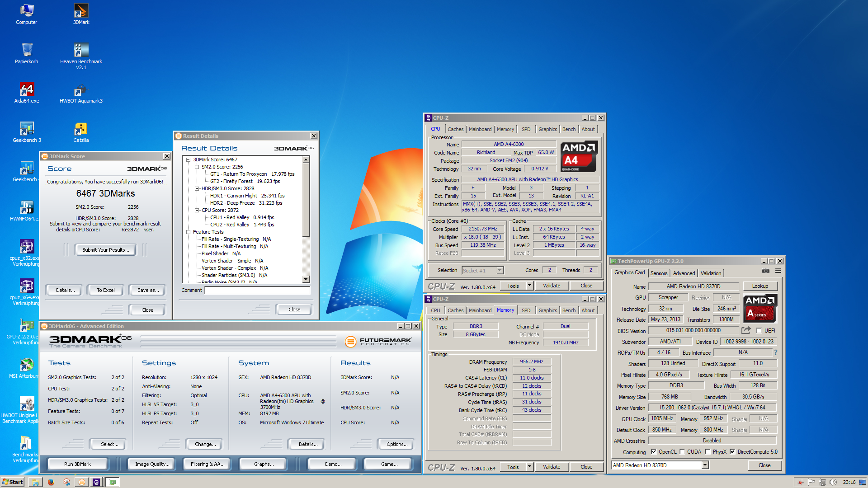Select Geekbench 3 desktop icon
868x488 pixels.
(27, 132)
